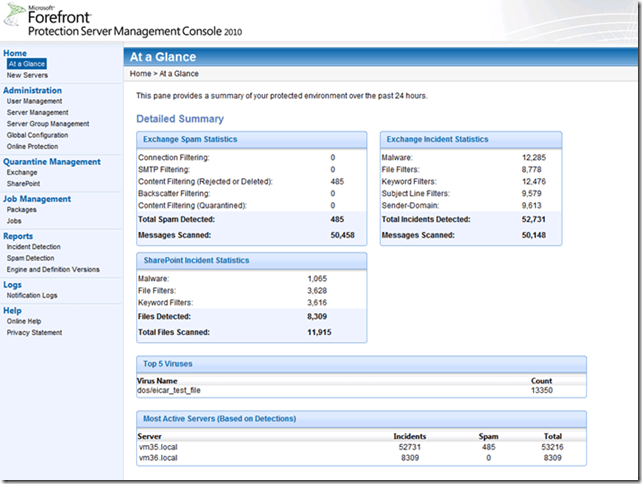Open New Servers page

pos(27,75)
